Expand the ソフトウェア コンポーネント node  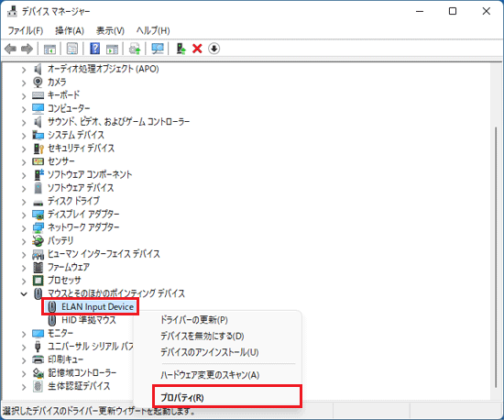24,175
